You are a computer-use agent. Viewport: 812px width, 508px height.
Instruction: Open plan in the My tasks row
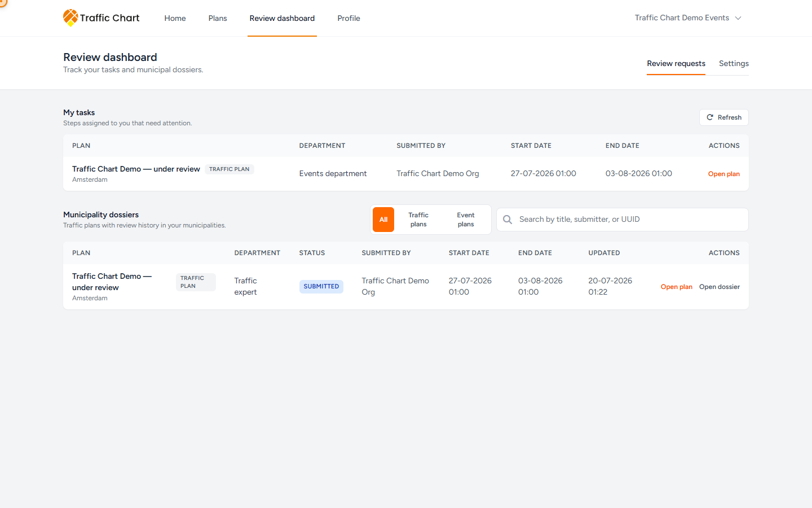click(723, 174)
